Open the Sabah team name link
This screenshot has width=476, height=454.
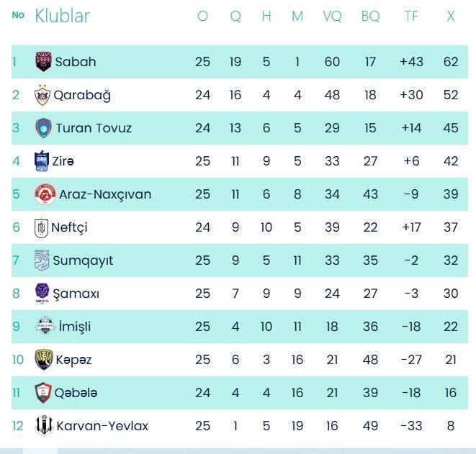point(76,62)
